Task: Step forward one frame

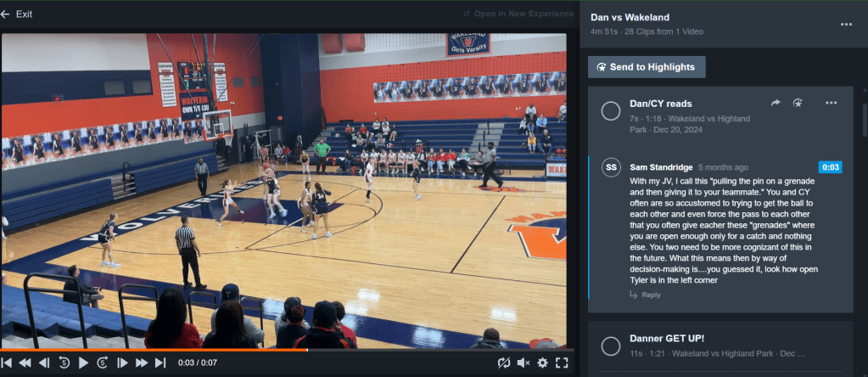Action: pyautogui.click(x=122, y=363)
